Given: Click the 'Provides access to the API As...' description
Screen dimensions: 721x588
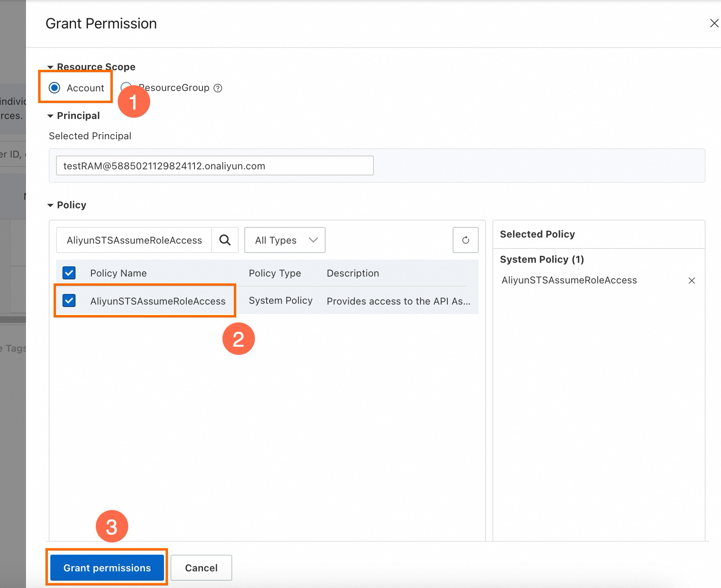Looking at the screenshot, I should 398,301.
